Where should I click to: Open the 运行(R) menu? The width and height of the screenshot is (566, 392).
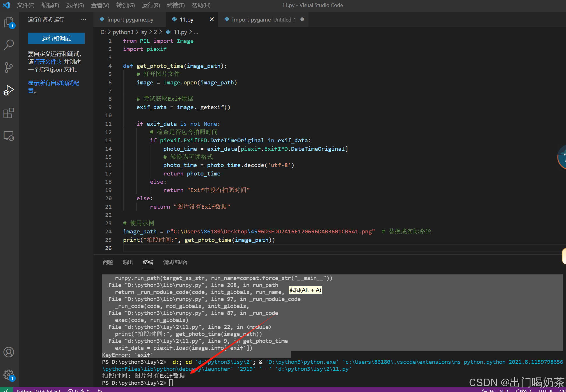point(151,5)
